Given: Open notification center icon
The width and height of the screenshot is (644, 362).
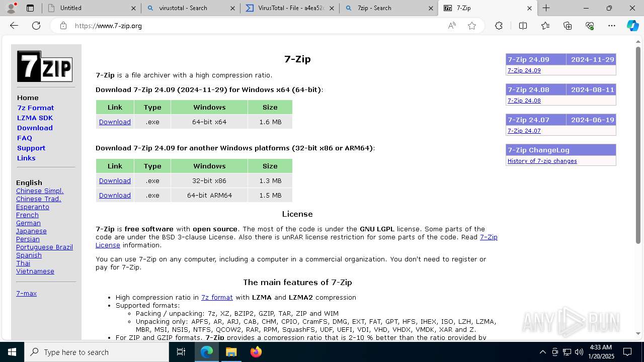Looking at the screenshot, I should (627, 352).
